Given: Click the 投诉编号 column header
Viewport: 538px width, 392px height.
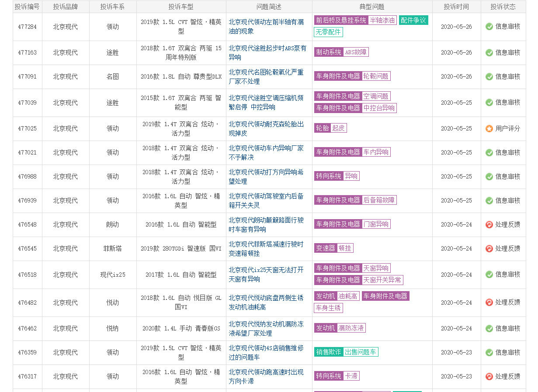Looking at the screenshot, I should pyautogui.click(x=27, y=7).
